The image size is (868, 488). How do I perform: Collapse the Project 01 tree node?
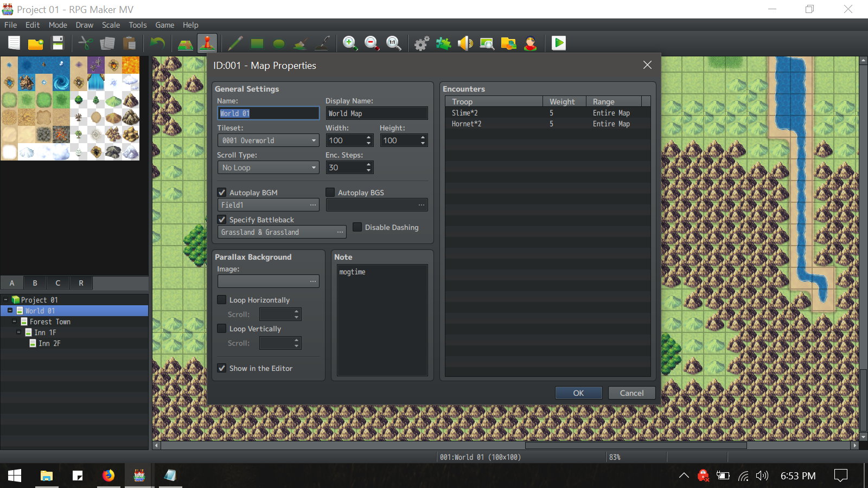[6, 300]
